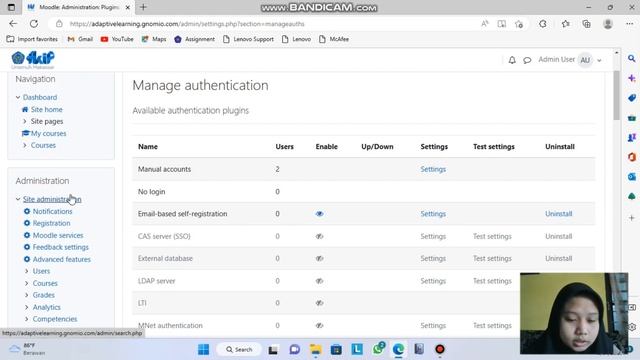This screenshot has height=360, width=640.
Task: Collapse the Dashboard tree node
Action: 18,97
